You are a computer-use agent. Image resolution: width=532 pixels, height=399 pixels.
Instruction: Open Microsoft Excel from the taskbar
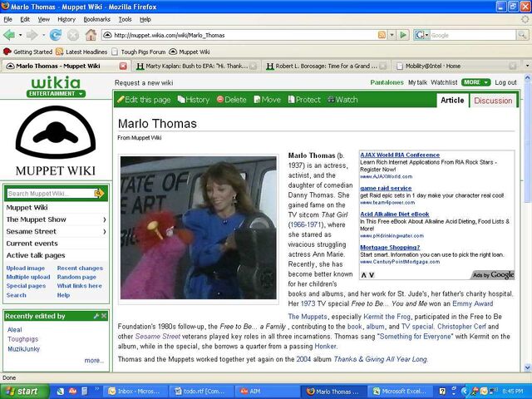(x=400, y=392)
